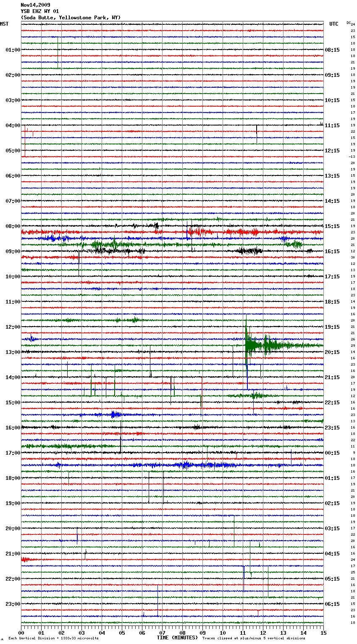Select the '02:00' MST time label
The image size is (357, 644).
coord(13,75)
